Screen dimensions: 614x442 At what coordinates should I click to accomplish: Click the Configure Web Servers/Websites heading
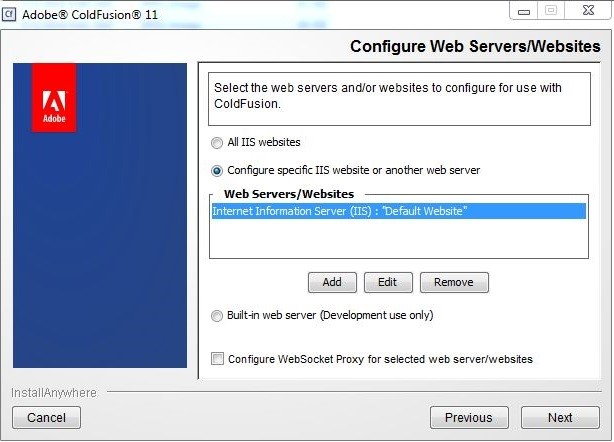coord(475,47)
